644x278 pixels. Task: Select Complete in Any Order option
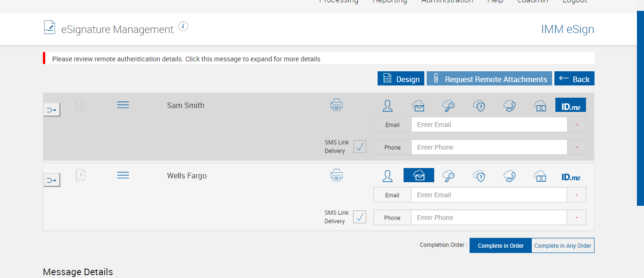tap(563, 245)
